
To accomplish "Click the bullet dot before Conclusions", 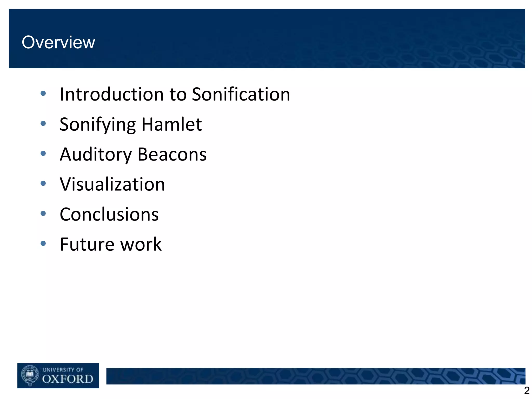I will [x=43, y=214].
